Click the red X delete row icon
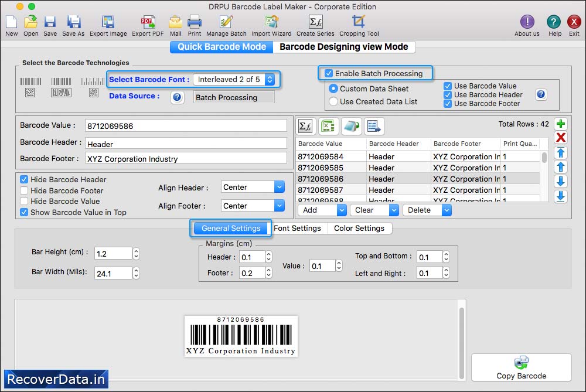The image size is (586, 392). 561,138
